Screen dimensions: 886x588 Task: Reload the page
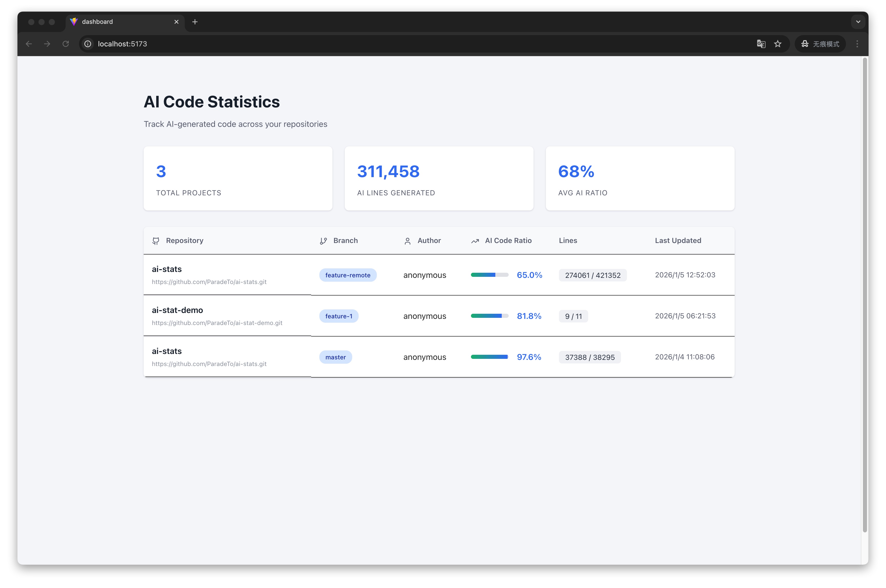click(66, 44)
